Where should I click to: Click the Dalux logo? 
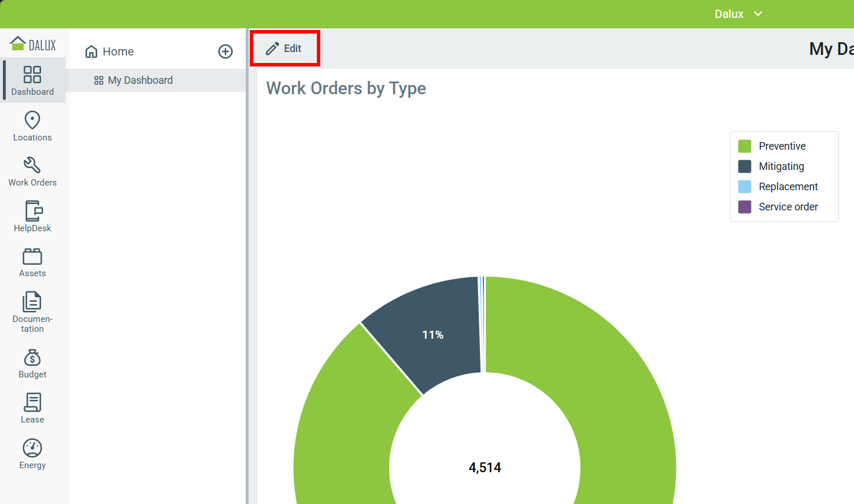(33, 44)
